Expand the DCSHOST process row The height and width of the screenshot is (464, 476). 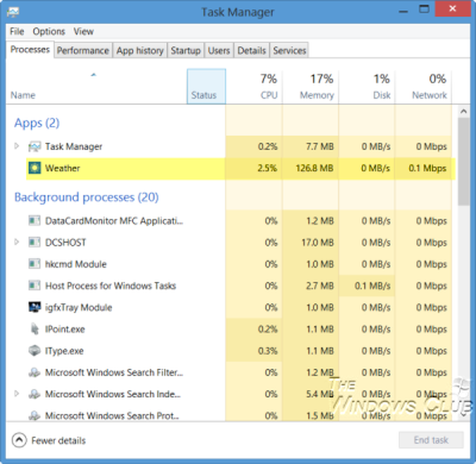coord(17,242)
